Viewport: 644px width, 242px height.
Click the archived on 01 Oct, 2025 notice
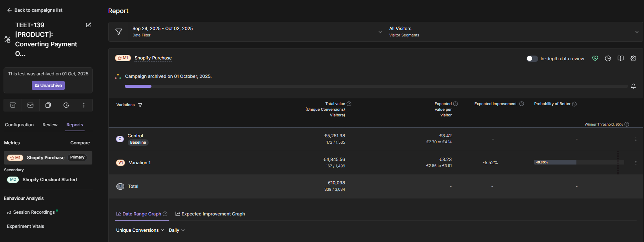[48, 74]
